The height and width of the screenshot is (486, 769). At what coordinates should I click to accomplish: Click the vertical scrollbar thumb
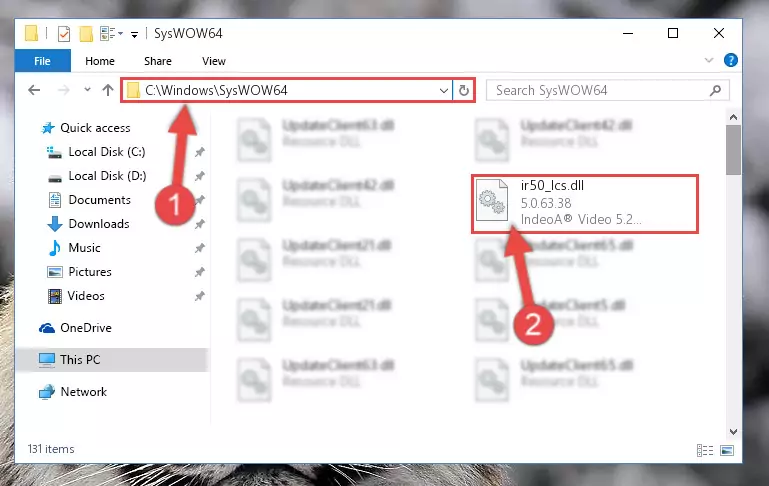point(733,150)
